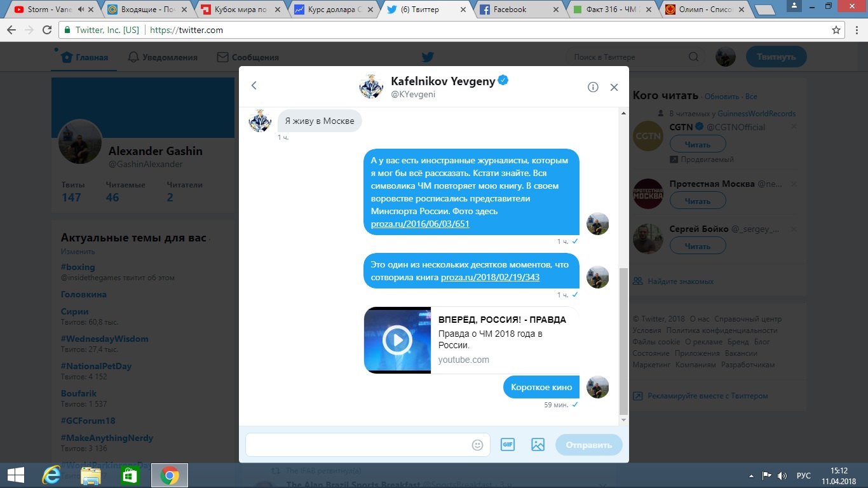
Task: Reload the page in Chrome
Action: pyautogui.click(x=46, y=30)
